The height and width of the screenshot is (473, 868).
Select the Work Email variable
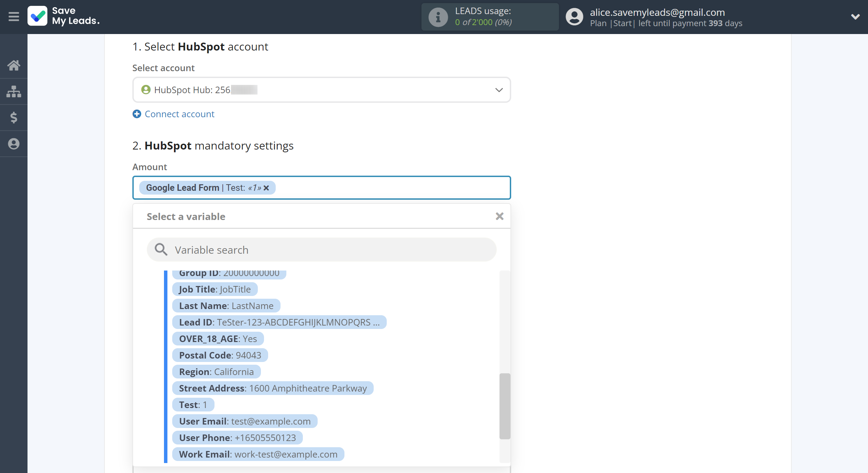click(x=258, y=454)
